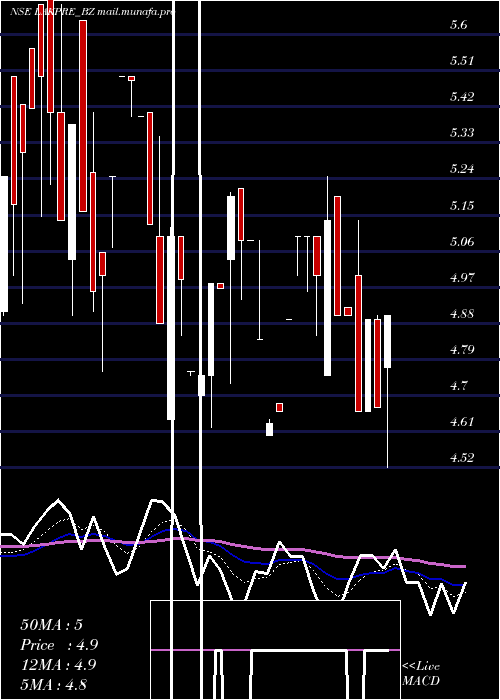Click the 50MA : 5 legend value
This screenshot has height=700, width=500.
coord(51,625)
